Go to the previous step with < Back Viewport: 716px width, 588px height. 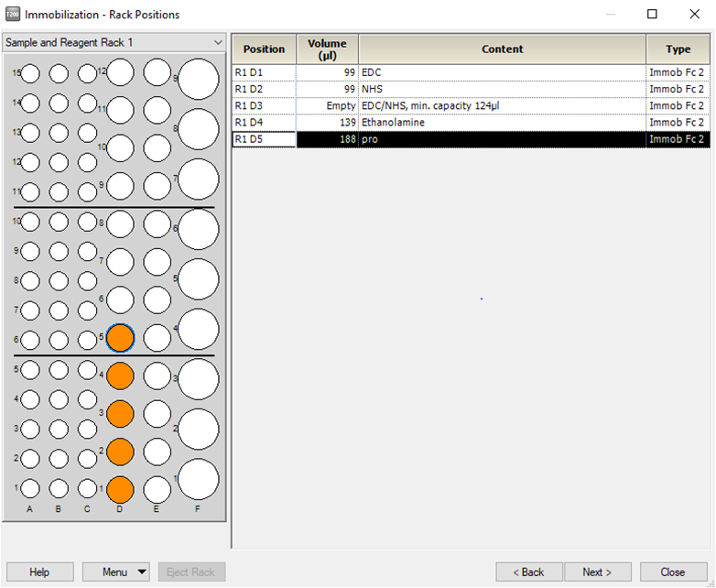pyautogui.click(x=528, y=572)
